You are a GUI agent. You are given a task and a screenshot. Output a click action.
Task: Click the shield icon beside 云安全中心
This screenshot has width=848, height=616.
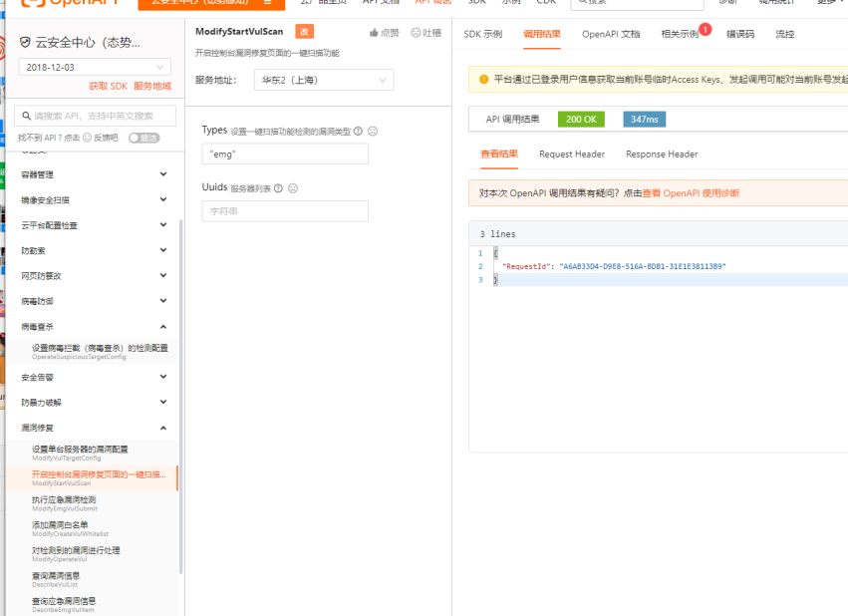(x=24, y=42)
